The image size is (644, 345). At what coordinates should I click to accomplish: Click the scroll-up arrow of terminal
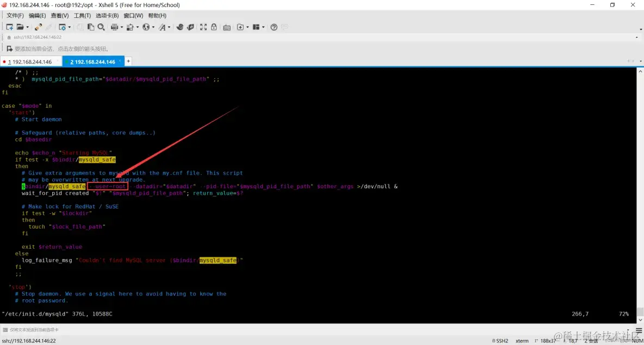coord(640,71)
